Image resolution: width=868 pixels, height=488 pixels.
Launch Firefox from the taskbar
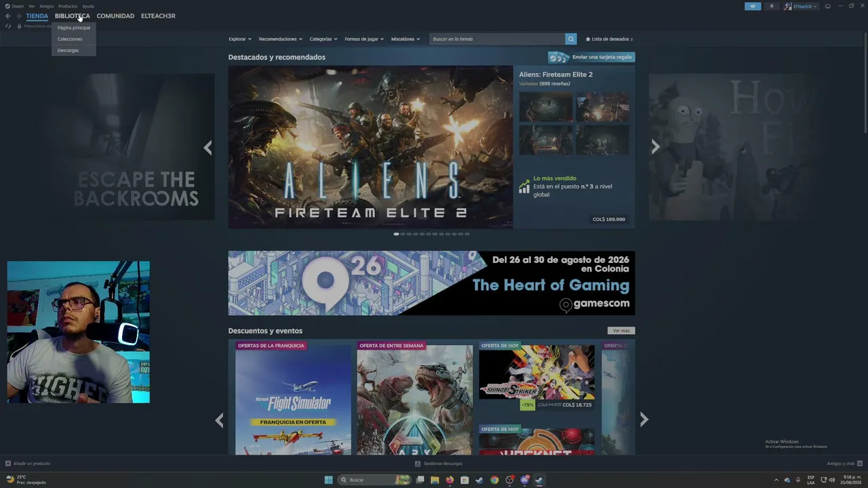point(450,480)
